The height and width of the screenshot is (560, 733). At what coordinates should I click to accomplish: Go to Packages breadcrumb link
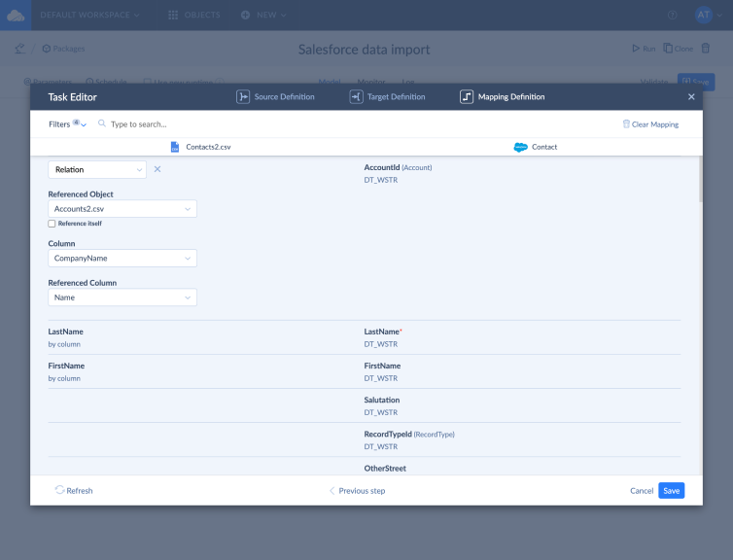point(63,49)
